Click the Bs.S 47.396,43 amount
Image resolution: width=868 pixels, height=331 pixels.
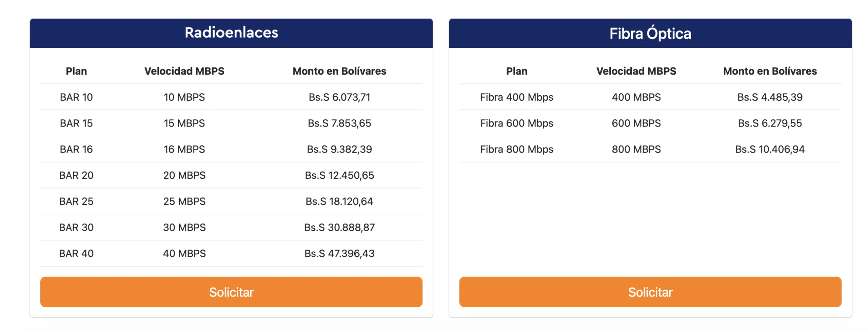pyautogui.click(x=339, y=254)
